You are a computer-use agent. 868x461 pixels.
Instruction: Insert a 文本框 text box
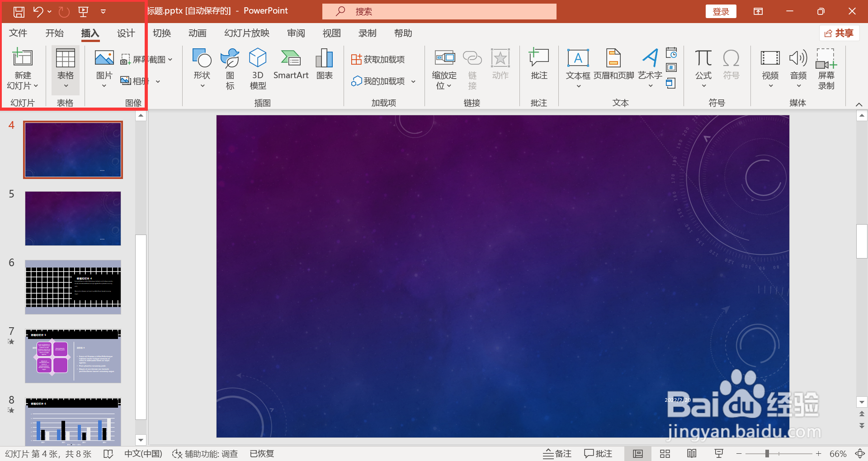click(578, 69)
